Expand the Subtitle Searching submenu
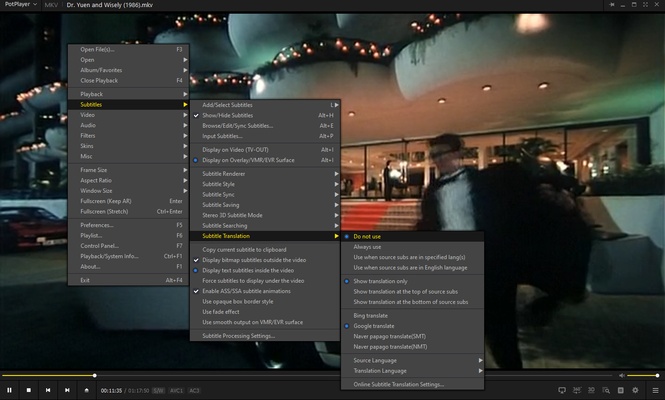The height and width of the screenshot is (400, 665). [x=265, y=226]
